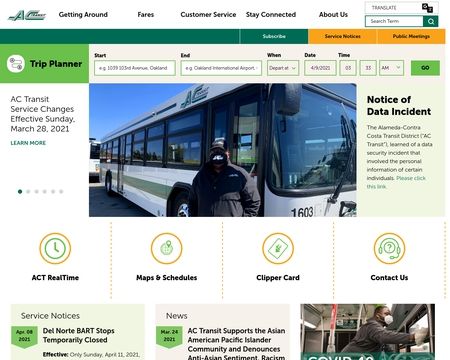Click the bus driver carousel image

(223, 150)
